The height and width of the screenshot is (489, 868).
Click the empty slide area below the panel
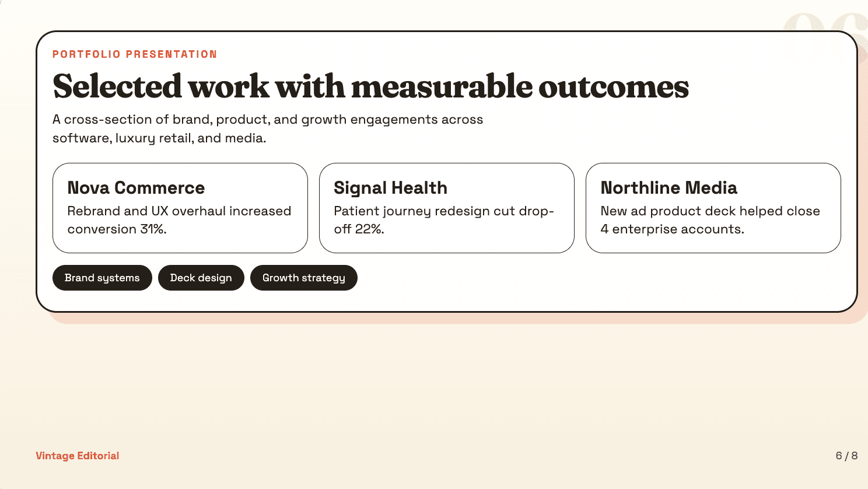tap(434, 385)
